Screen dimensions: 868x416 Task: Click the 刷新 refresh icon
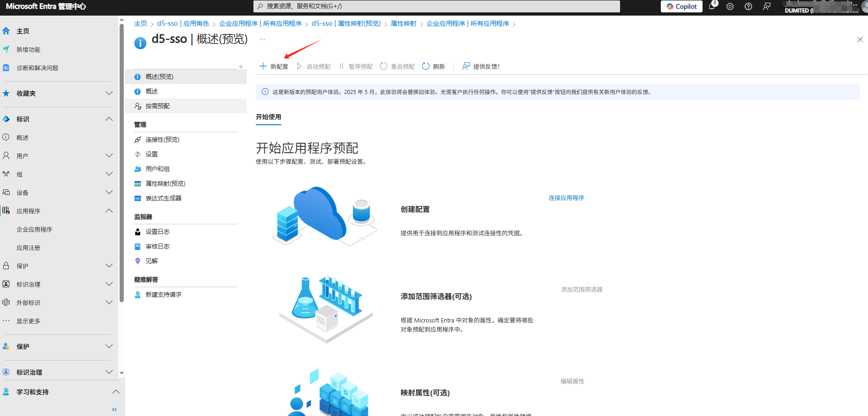click(426, 67)
